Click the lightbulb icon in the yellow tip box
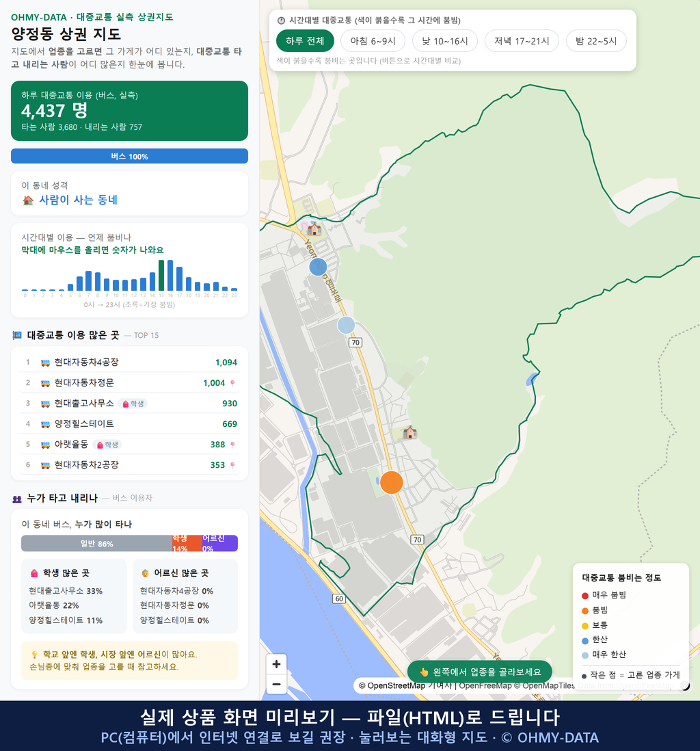 [x=34, y=655]
